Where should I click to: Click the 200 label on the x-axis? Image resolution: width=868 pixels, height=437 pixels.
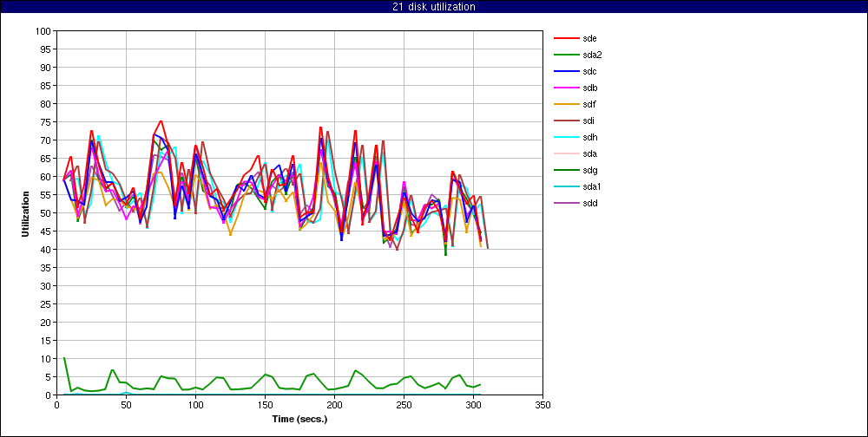pos(334,405)
